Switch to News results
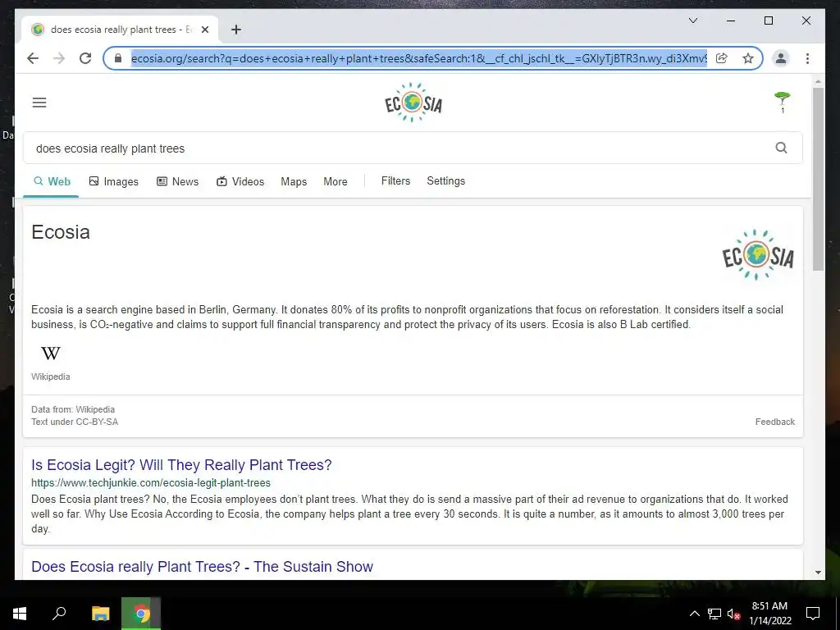The width and height of the screenshot is (840, 630). click(x=177, y=181)
